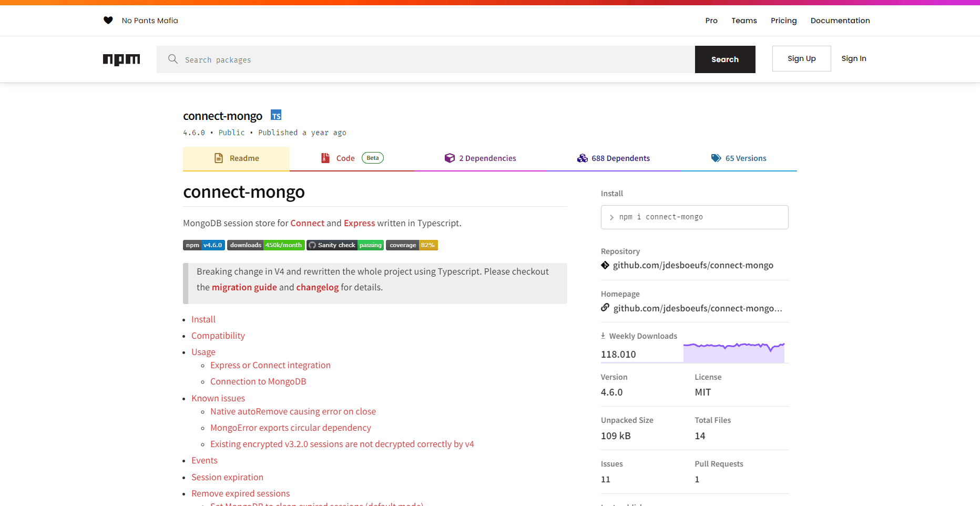Jump to Events section link
The image size is (980, 506).
(205, 460)
